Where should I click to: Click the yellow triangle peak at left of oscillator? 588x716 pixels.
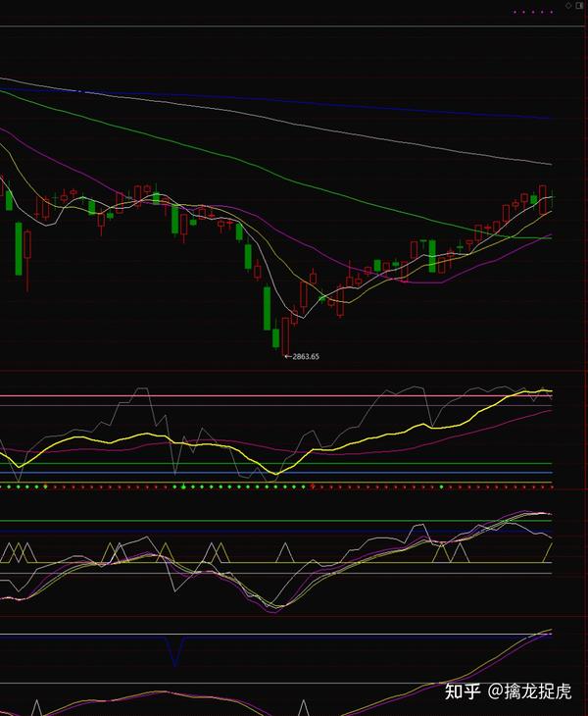click(11, 543)
